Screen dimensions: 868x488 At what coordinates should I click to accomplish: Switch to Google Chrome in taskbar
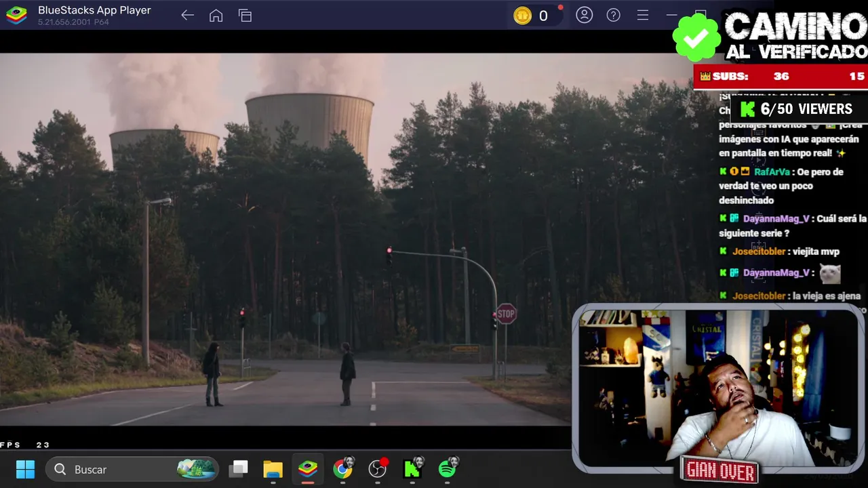(x=343, y=468)
